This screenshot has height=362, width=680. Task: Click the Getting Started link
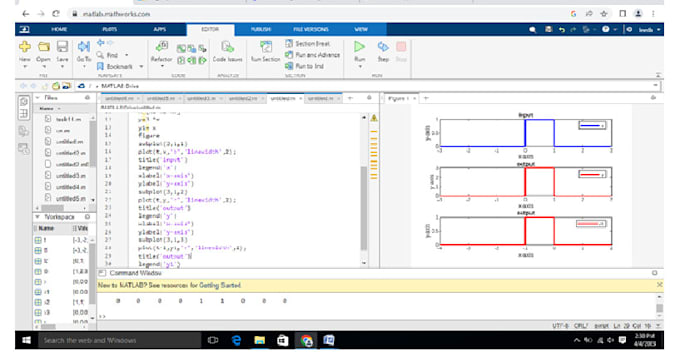220,285
